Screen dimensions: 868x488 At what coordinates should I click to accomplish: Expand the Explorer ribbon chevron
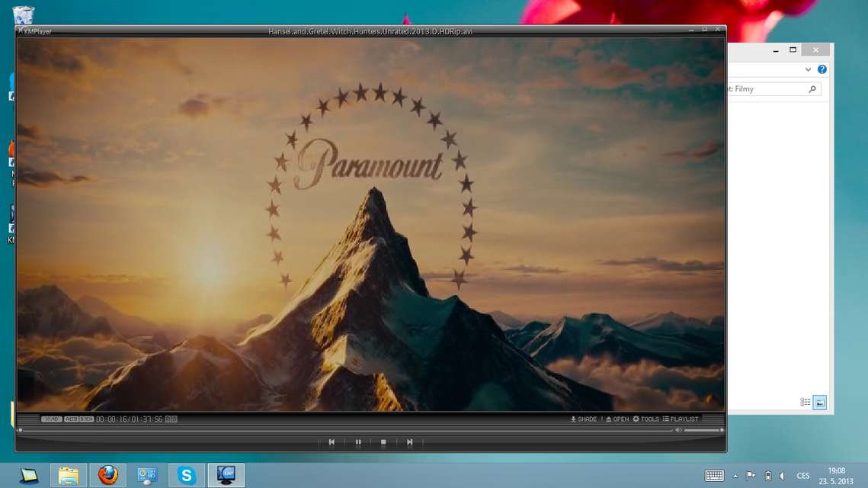(x=808, y=69)
